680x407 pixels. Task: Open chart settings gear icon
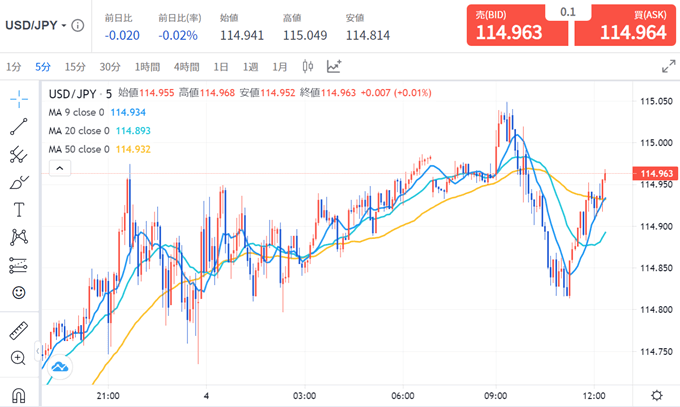point(657,395)
